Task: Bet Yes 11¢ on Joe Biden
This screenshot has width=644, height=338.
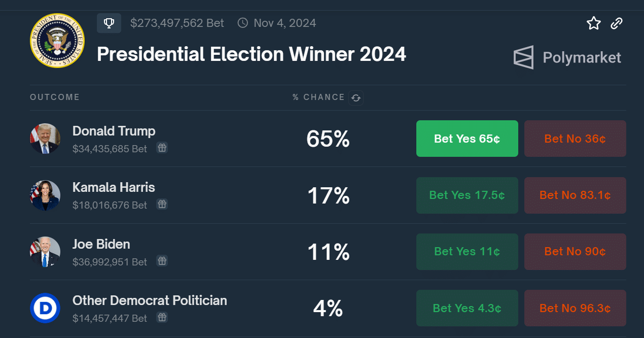Action: (467, 252)
